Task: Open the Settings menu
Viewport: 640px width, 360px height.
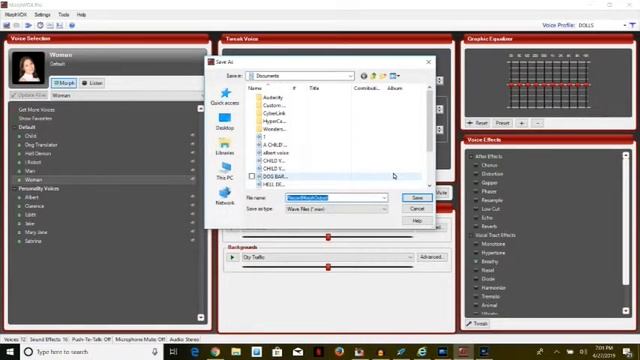Action: 42,15
